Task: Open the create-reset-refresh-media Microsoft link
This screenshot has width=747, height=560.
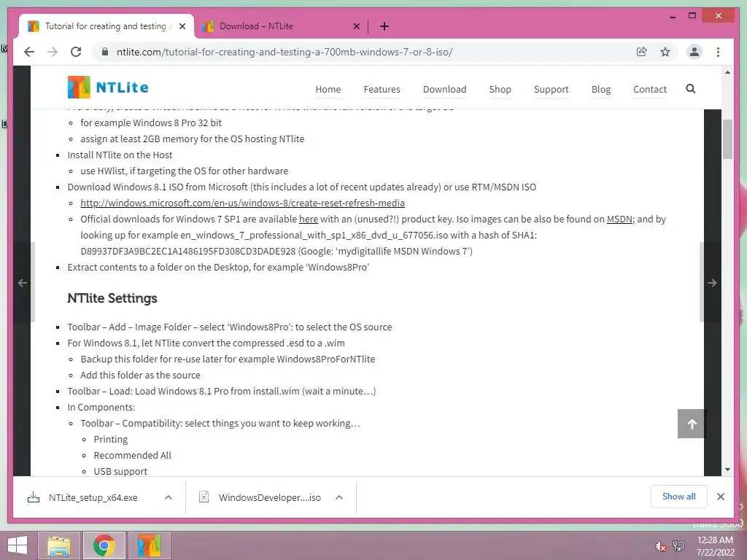Action: 242,203
